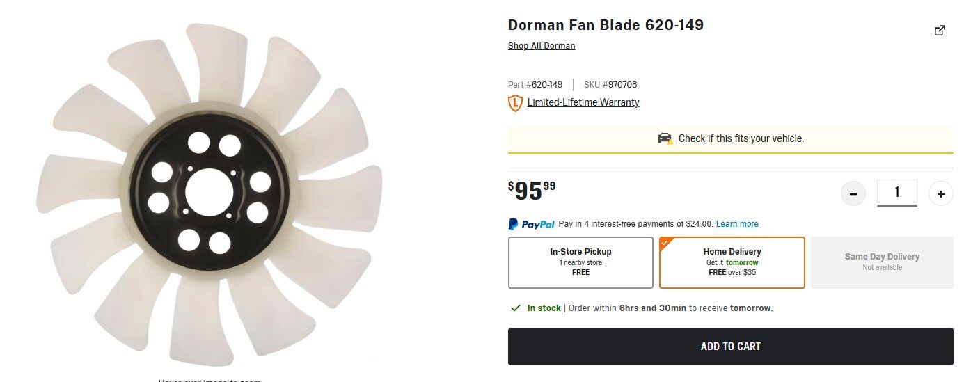Decrease quantity with the minus button
Image resolution: width=980 pixels, height=382 pixels.
tap(853, 193)
